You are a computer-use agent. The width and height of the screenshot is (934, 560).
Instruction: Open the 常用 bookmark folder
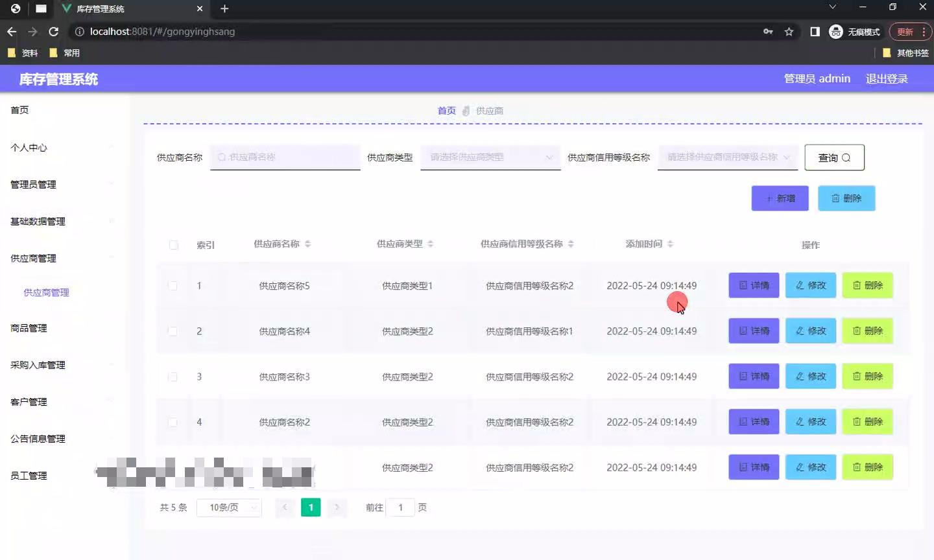pyautogui.click(x=65, y=53)
